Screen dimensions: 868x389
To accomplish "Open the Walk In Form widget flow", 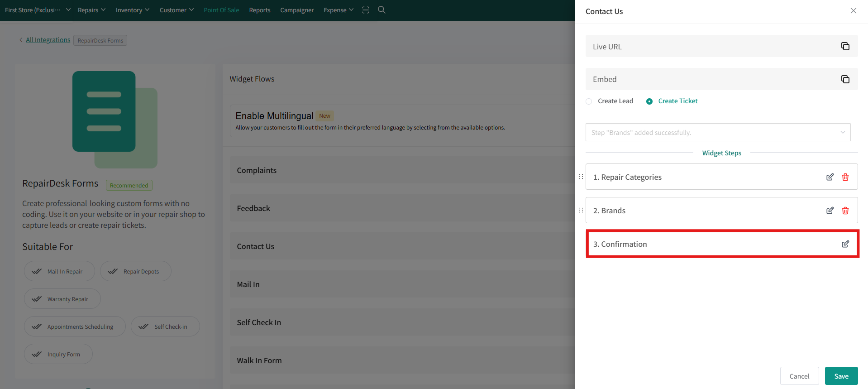I will (402, 360).
